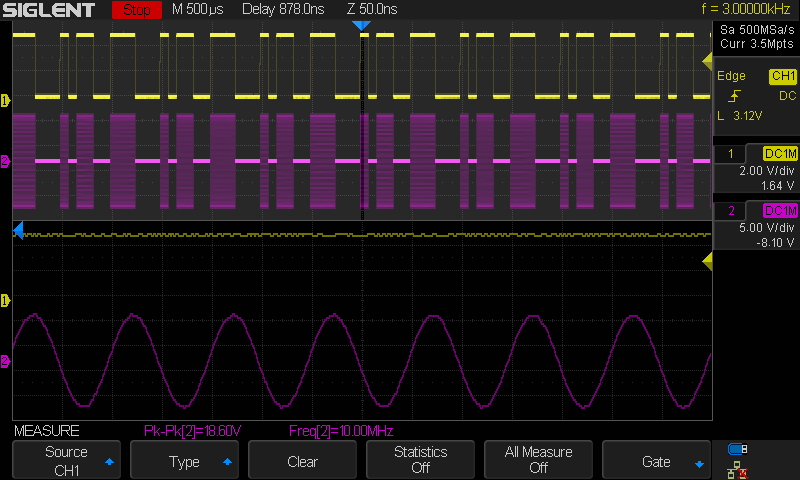
Task: Select the channel 1 DC1M info tab
Action: point(780,153)
